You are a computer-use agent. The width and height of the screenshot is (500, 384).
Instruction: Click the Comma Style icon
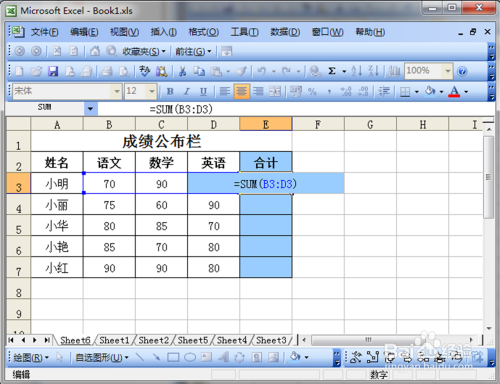click(x=329, y=91)
